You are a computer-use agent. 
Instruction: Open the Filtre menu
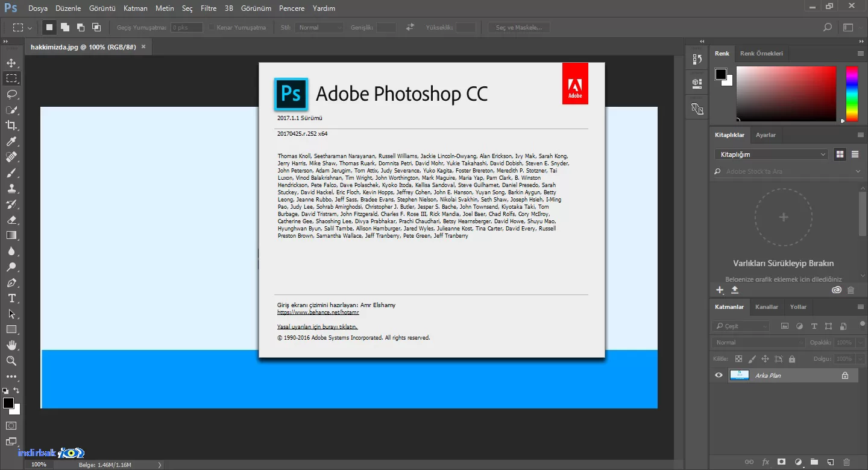coord(209,8)
